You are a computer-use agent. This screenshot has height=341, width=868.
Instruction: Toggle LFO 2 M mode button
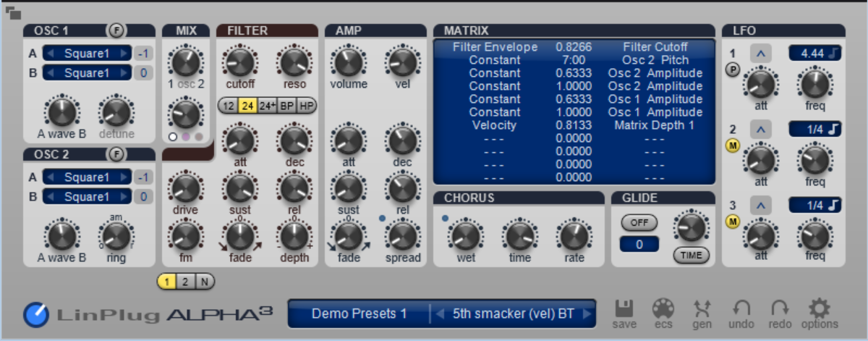tap(732, 146)
